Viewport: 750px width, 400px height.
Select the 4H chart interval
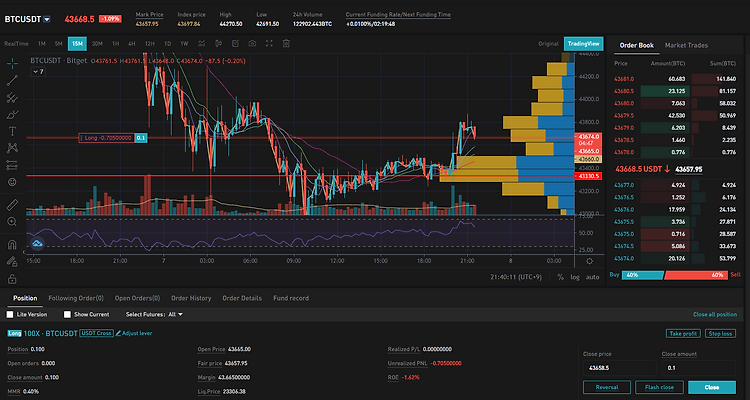[x=132, y=44]
